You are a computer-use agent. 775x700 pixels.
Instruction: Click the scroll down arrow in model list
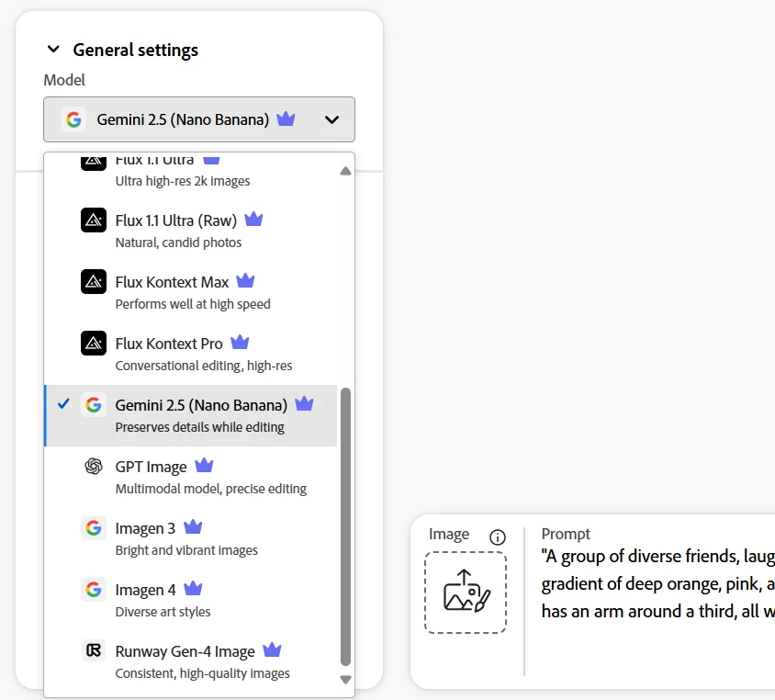[345, 680]
